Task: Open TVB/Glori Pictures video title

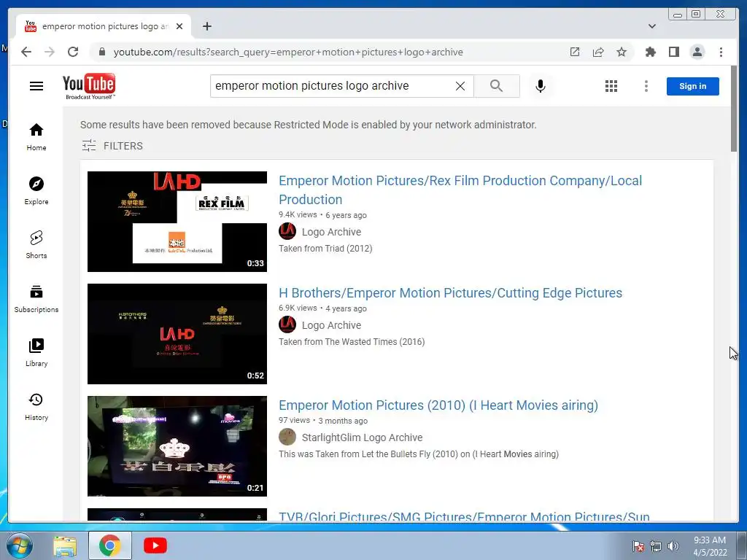Action: (464, 516)
